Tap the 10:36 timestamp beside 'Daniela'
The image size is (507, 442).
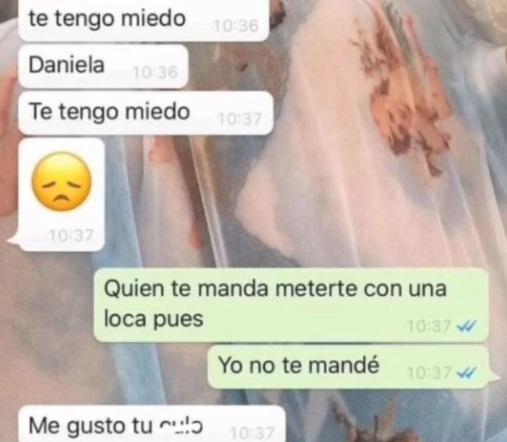155,72
